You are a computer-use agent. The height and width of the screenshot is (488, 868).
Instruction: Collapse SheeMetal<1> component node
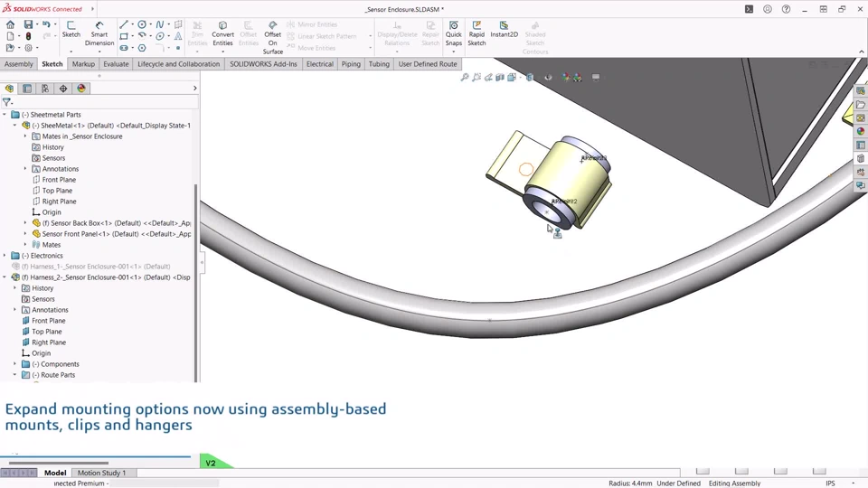[x=15, y=126]
